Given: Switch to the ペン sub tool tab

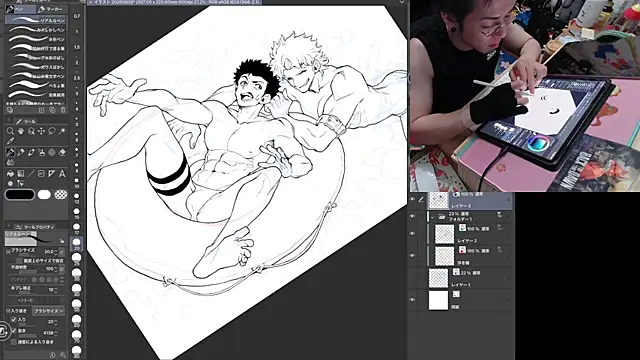Looking at the screenshot, I should 20,9.
